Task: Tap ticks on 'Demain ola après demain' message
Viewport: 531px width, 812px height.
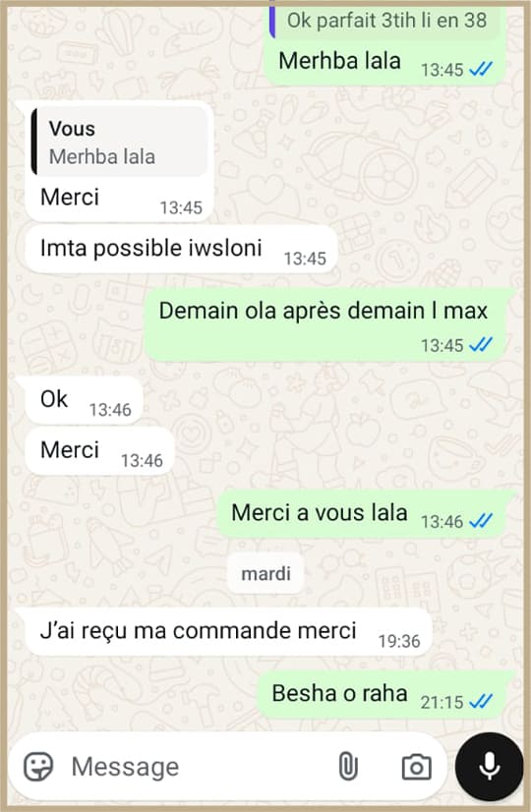Action: point(481,344)
